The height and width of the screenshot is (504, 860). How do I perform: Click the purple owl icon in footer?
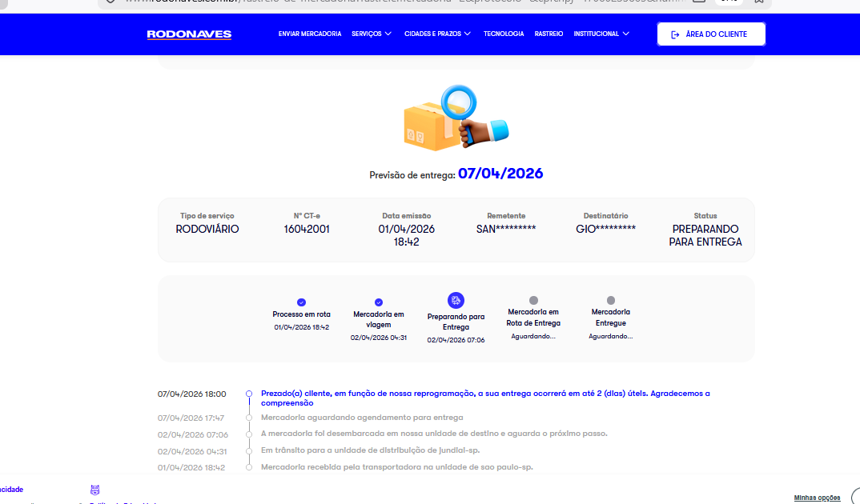[94, 490]
